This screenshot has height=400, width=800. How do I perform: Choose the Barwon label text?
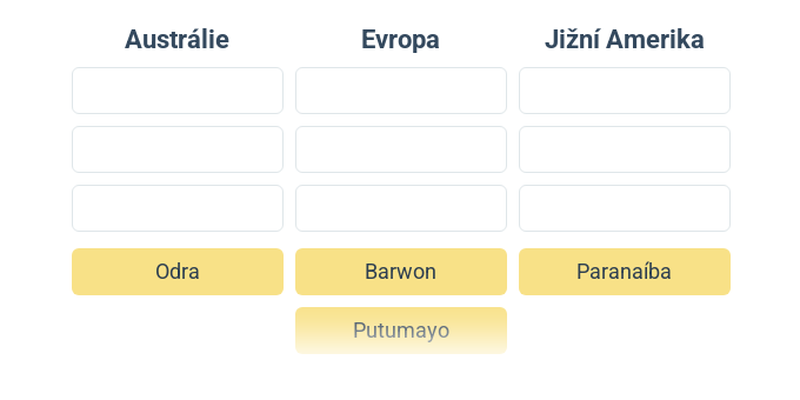click(x=401, y=271)
